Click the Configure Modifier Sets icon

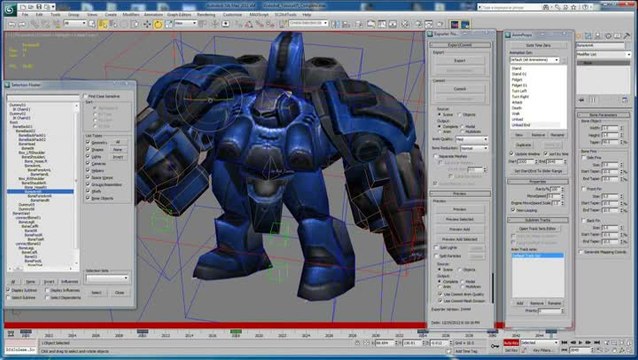(625, 100)
